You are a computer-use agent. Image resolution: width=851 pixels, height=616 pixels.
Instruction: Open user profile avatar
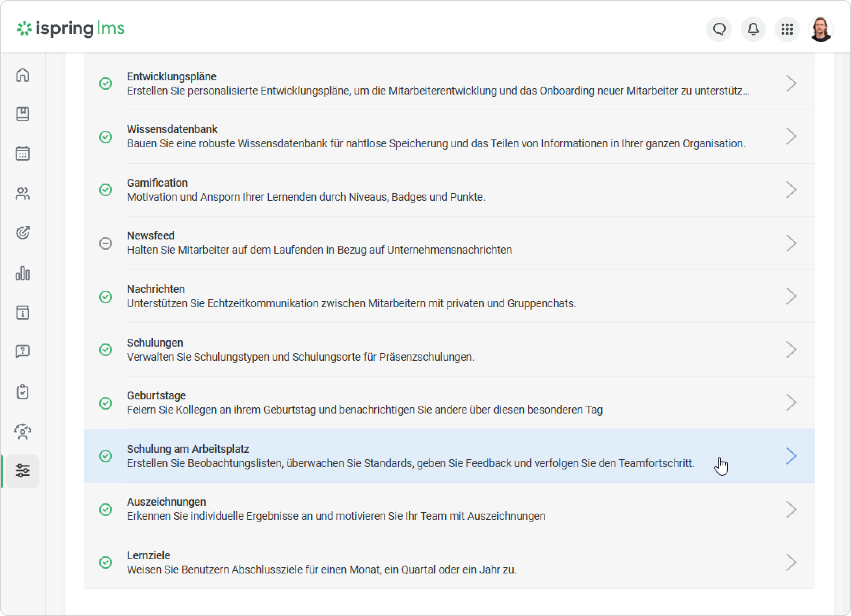pyautogui.click(x=821, y=29)
